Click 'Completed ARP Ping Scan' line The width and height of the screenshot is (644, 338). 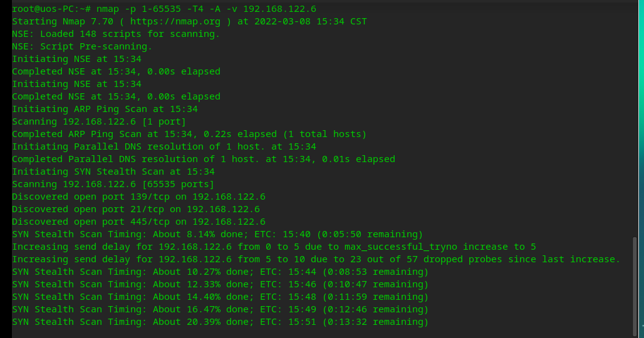tap(189, 134)
